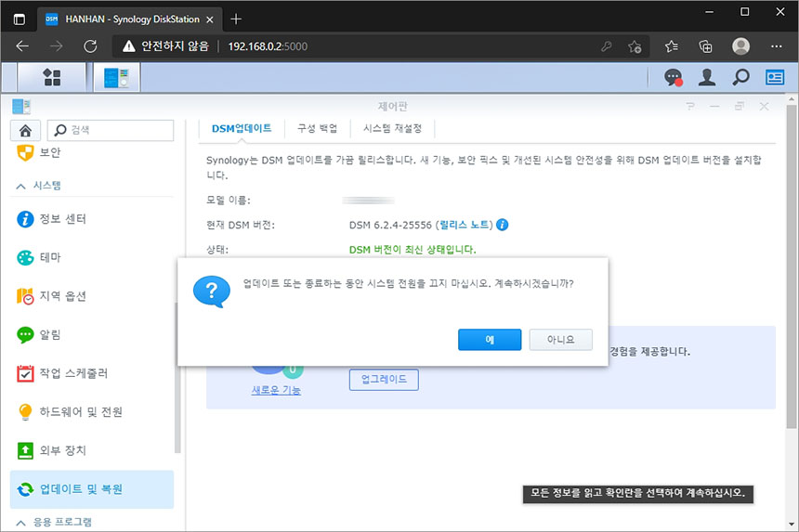The image size is (799, 532).
Task: Switch to DSM업데이트 tab
Action: [242, 128]
